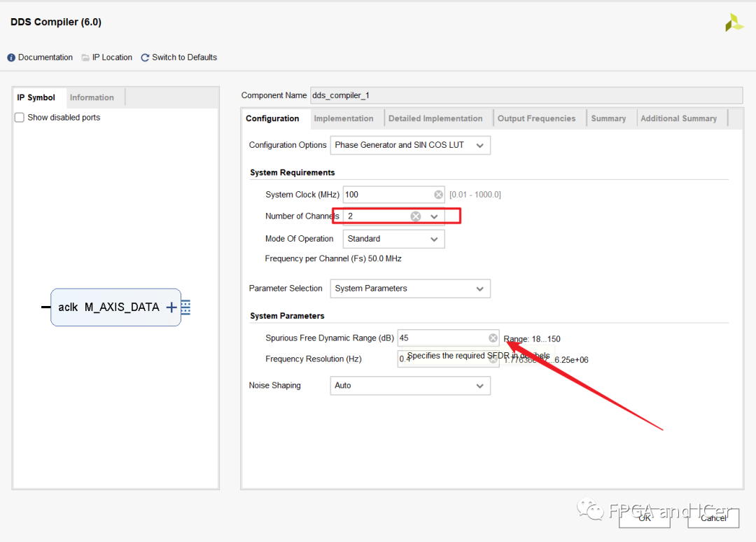The image size is (756, 542).
Task: Click the Frequency per Channel (Fs) 50.0 MHz text
Action: pos(333,259)
